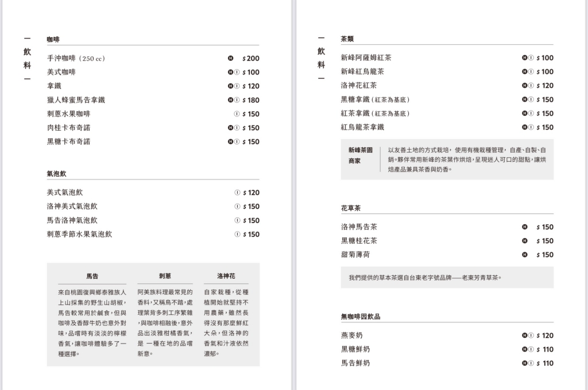This screenshot has height=390, width=588.
Task: Click the item name 洛神馬告茶
Action: (x=359, y=227)
